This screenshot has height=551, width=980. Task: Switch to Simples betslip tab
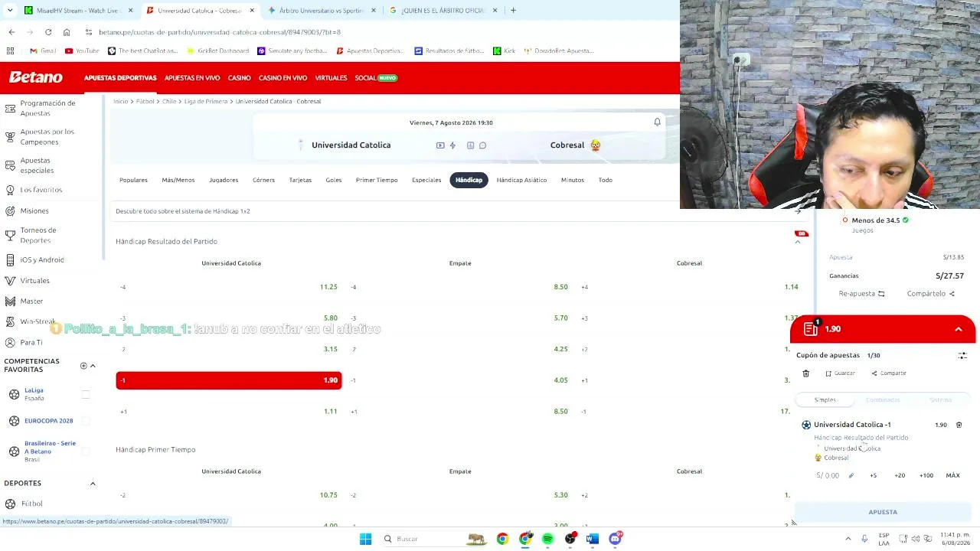[x=825, y=400]
